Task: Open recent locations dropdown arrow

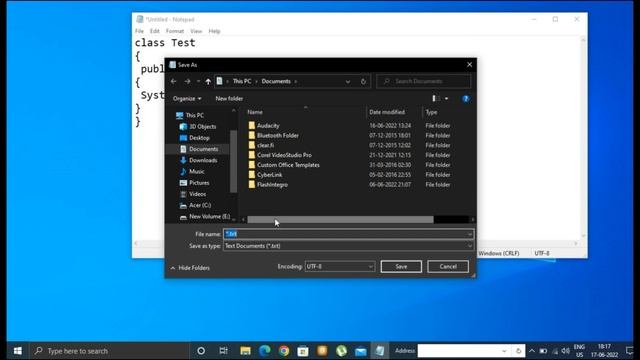Action: pos(198,81)
